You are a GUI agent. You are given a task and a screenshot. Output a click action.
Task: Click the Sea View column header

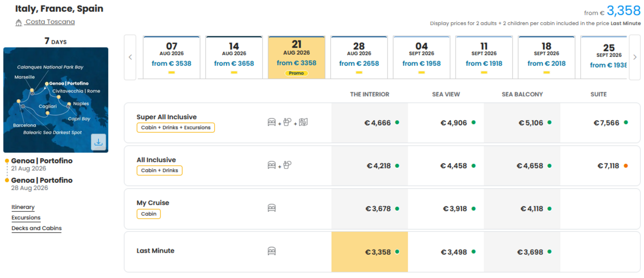coord(446,94)
